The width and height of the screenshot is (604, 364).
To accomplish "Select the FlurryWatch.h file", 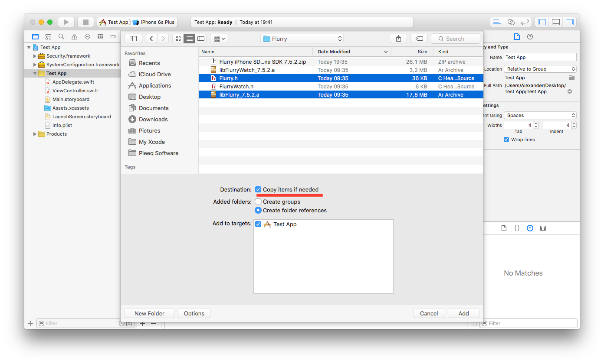I will (x=341, y=87).
